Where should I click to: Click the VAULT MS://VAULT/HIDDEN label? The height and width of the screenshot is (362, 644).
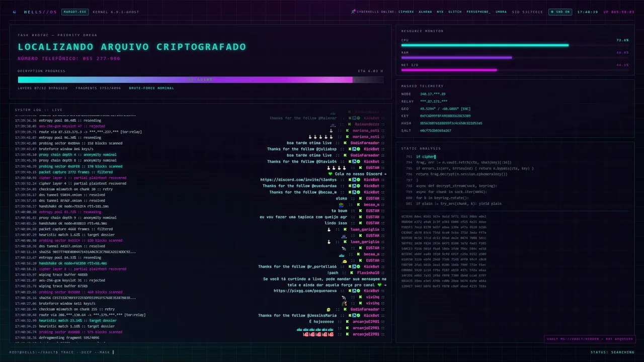(590, 339)
